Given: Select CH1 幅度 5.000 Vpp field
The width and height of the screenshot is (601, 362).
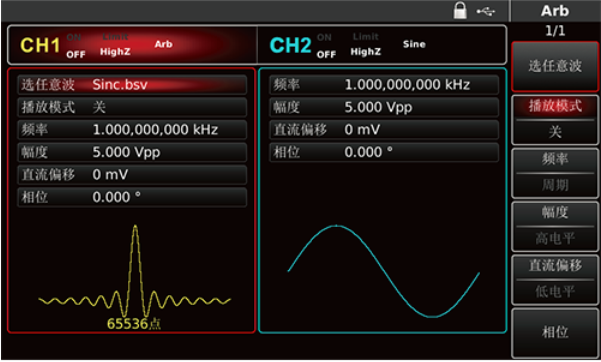Looking at the screenshot, I should pyautogui.click(x=132, y=153).
